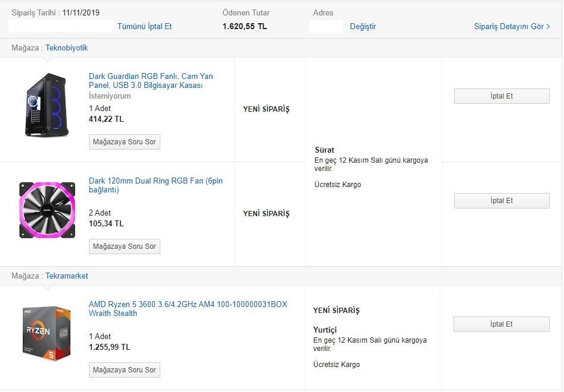Click the Dark Guardian computer case thumbnail
564x392 pixels.
(x=47, y=105)
